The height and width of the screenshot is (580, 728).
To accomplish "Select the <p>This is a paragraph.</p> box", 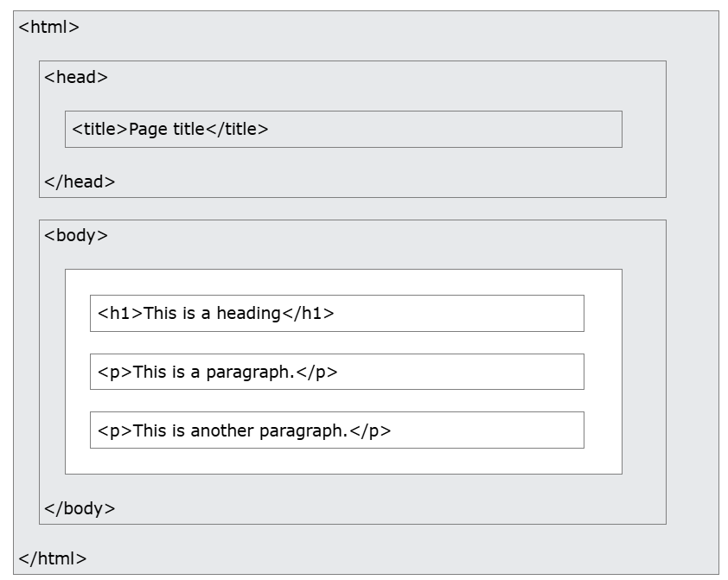I will [450, 373].
